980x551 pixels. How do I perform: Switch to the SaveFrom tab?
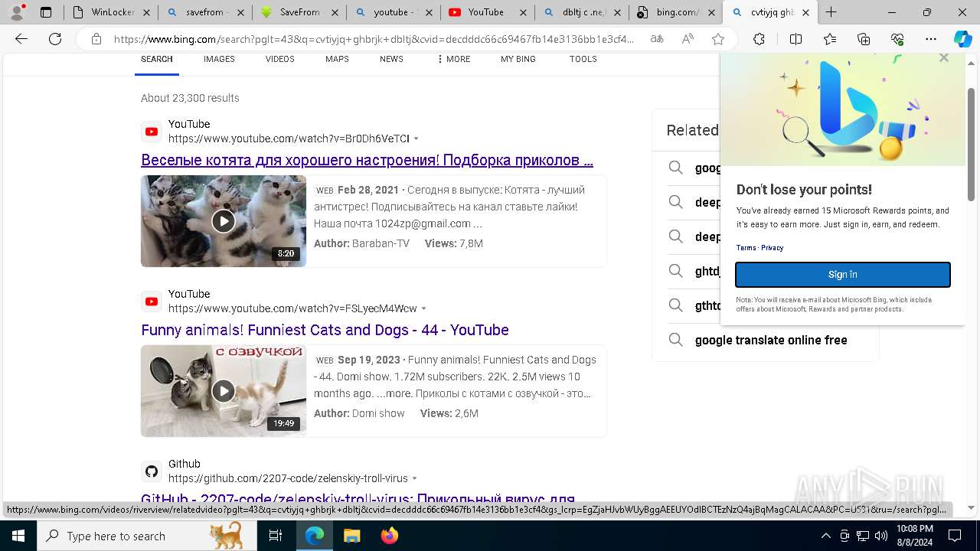point(299,12)
